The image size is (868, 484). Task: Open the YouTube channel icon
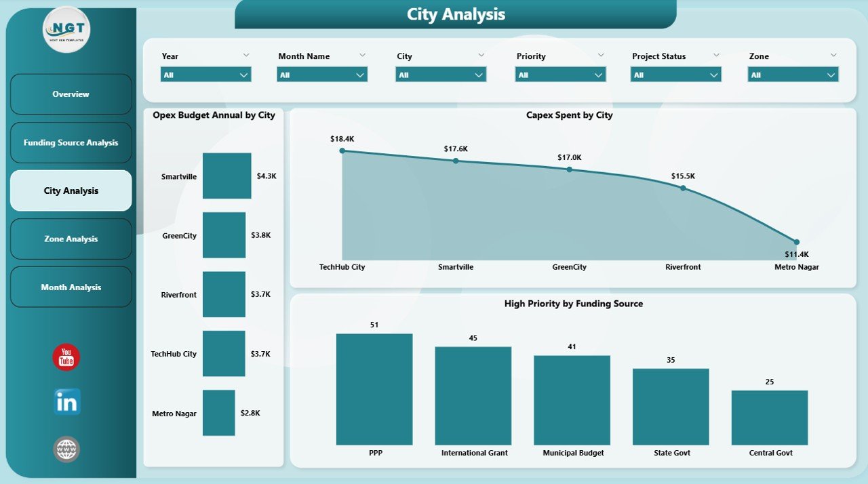point(66,357)
